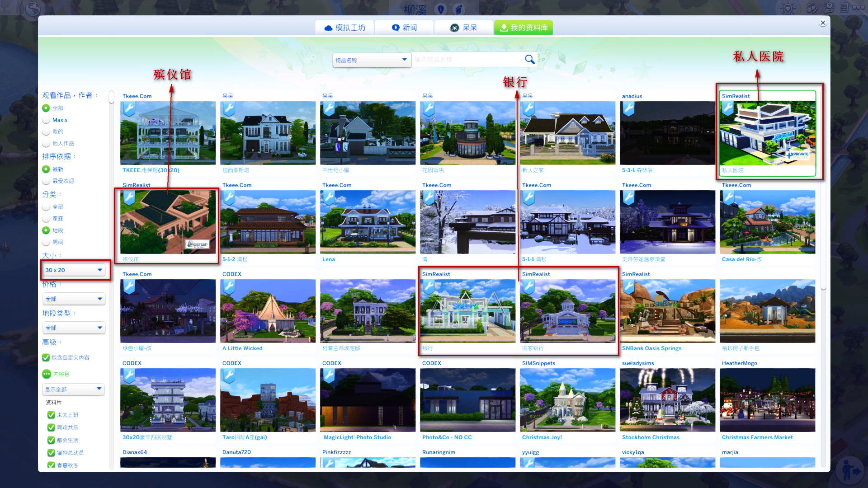Screen dimensions: 868x488
Task: Toggle 都会生活 pack checkbox
Action: point(51,440)
